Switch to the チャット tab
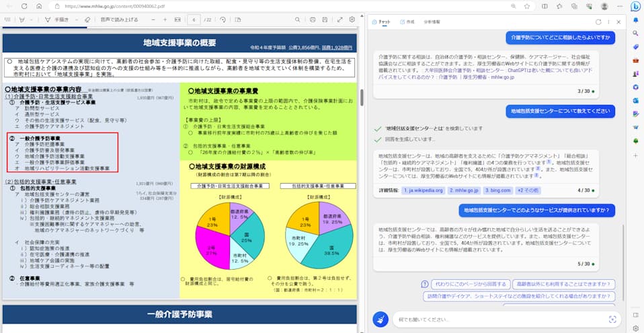 pos(381,22)
